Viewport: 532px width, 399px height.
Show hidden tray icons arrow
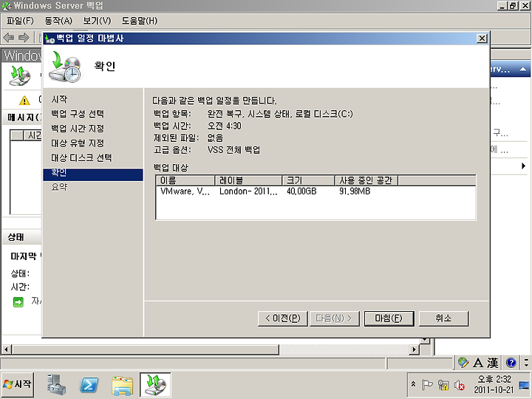click(x=413, y=384)
